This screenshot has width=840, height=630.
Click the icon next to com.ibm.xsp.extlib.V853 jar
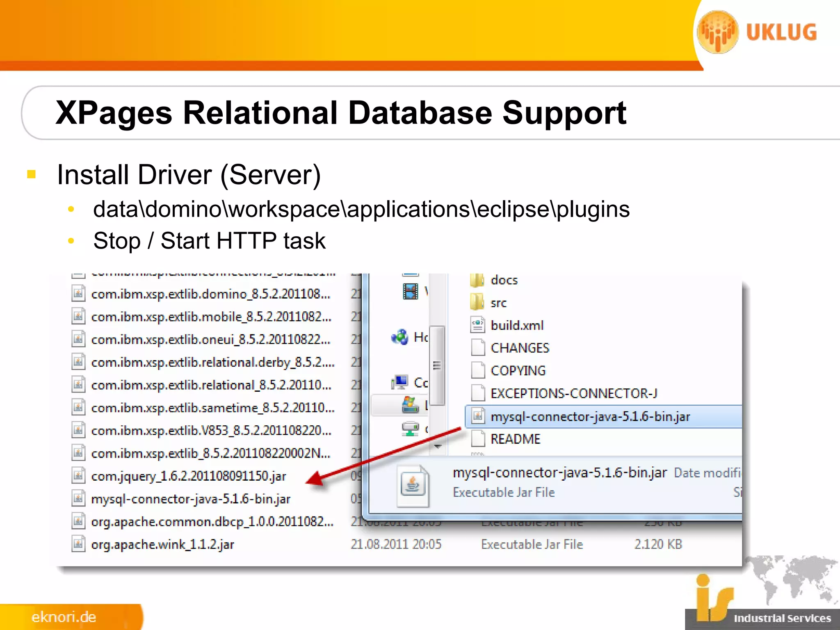(78, 430)
